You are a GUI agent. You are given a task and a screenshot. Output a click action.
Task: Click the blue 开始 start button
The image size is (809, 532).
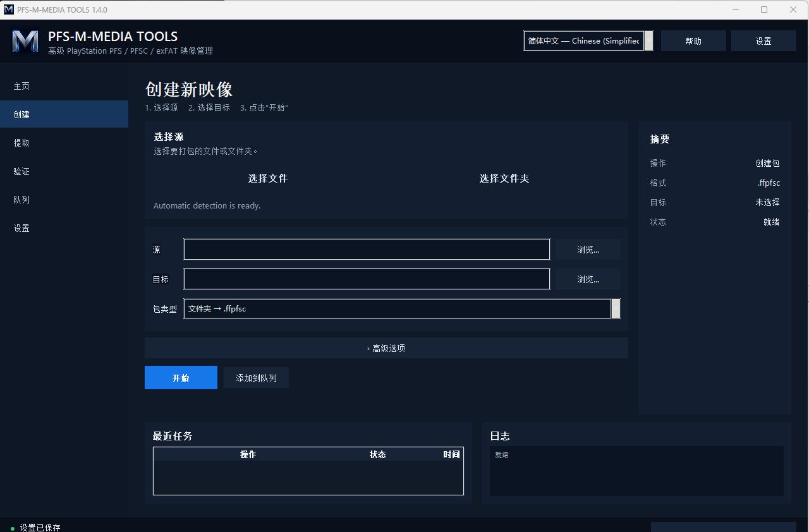pos(181,378)
